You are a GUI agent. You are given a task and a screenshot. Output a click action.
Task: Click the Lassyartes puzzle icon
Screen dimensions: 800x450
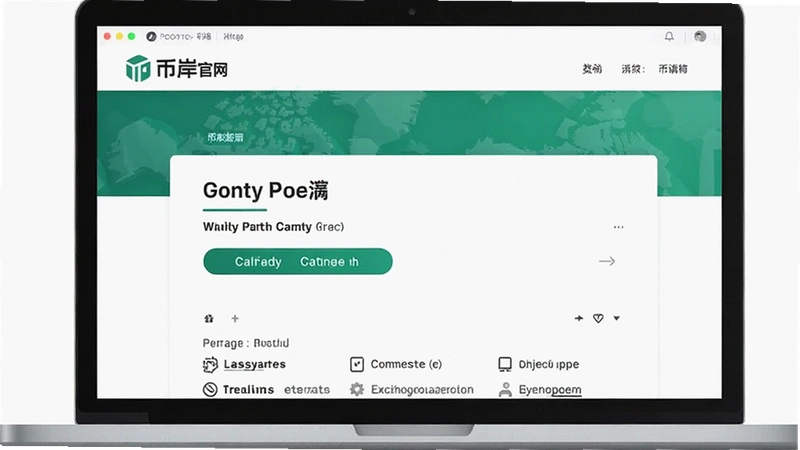coord(210,364)
